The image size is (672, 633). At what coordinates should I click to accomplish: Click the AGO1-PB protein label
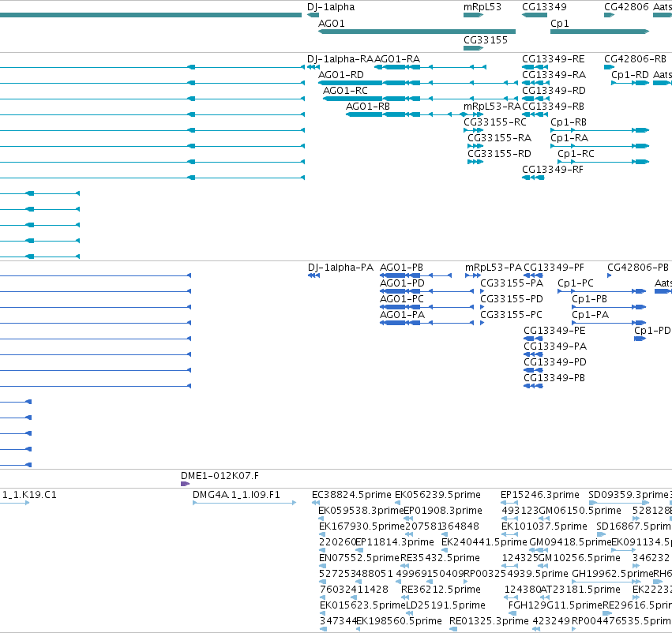tap(401, 268)
